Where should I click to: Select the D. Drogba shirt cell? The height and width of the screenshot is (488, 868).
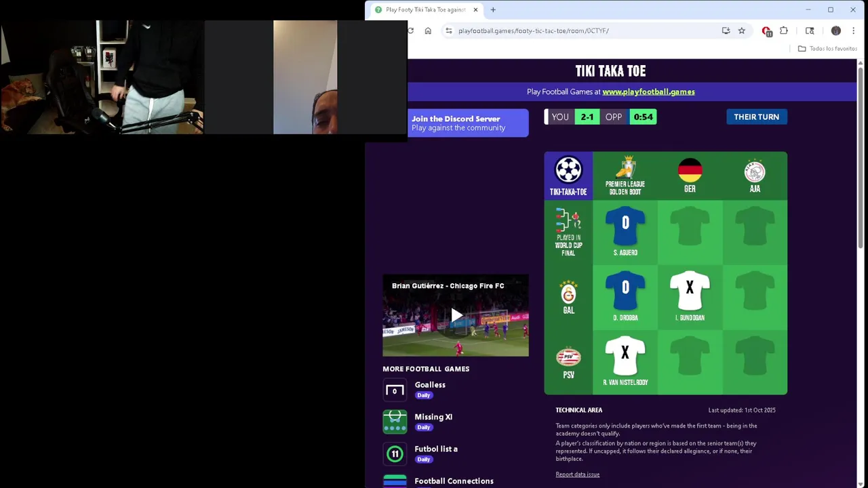coord(625,297)
